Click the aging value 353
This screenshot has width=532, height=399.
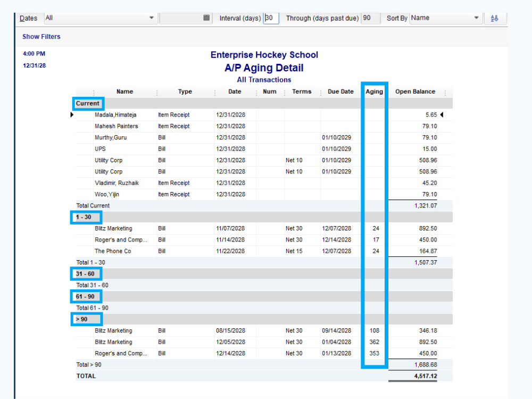coord(374,353)
